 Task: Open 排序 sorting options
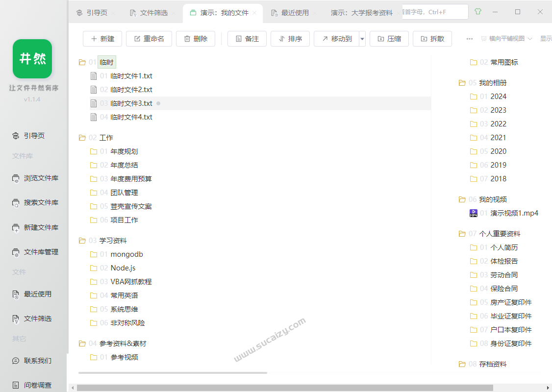[290, 38]
